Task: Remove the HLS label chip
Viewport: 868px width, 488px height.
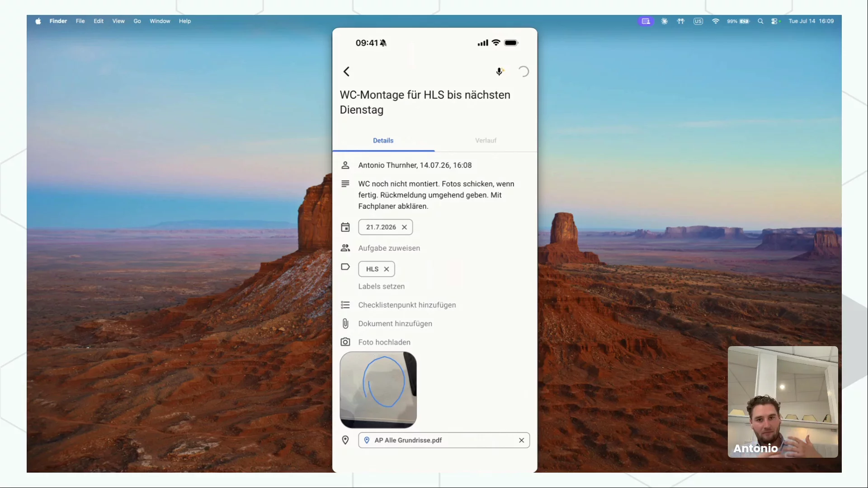Action: (387, 269)
